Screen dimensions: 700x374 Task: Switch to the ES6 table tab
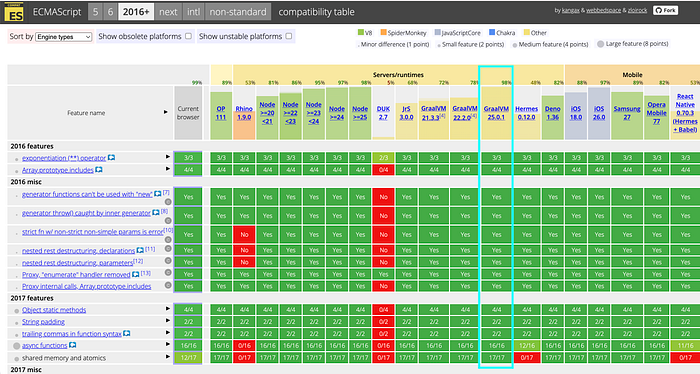(110, 12)
